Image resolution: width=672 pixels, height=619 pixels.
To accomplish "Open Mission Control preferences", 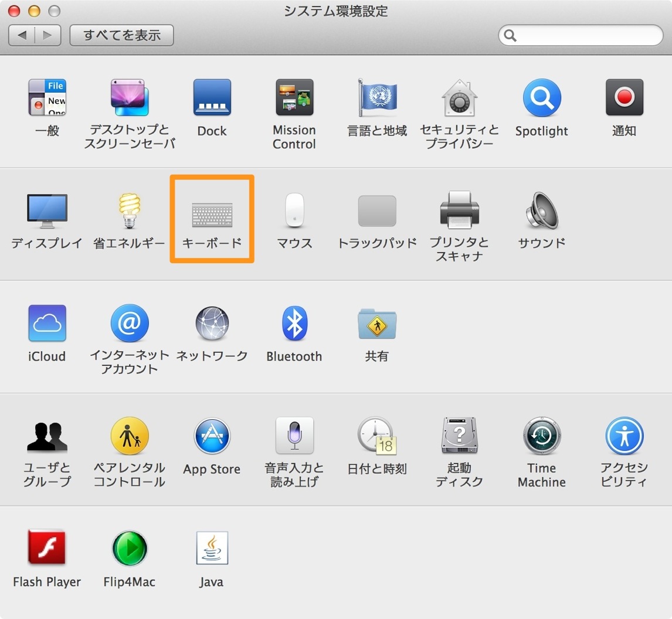I will point(294,98).
